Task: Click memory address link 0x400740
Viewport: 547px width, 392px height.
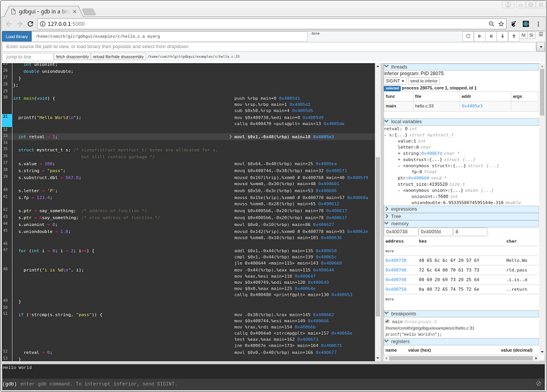Action: click(396, 270)
